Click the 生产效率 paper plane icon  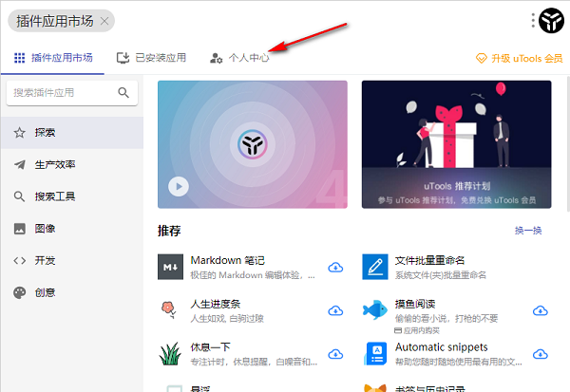(20, 164)
